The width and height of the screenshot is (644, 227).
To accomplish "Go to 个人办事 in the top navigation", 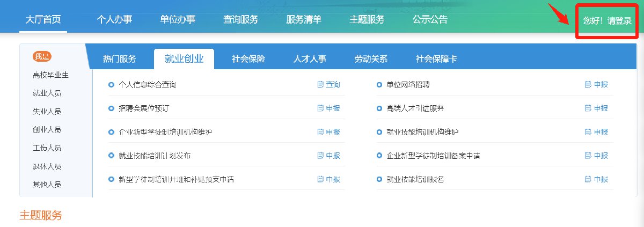I will [114, 20].
